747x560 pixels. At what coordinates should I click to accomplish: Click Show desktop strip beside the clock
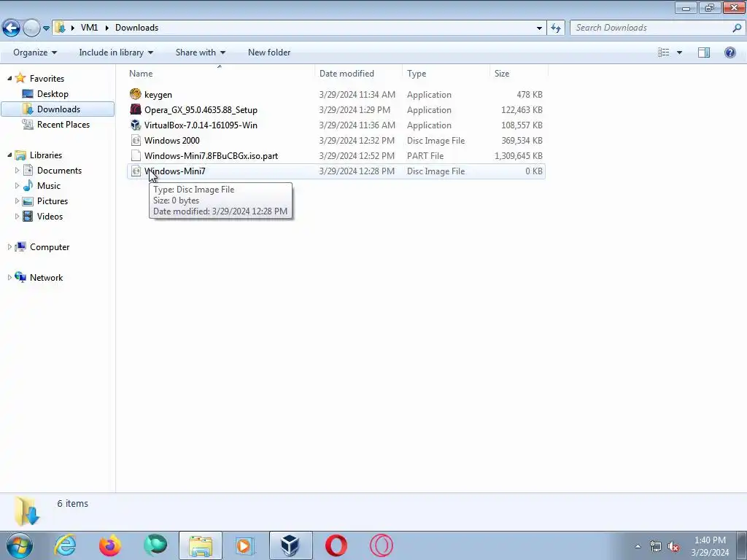click(x=742, y=545)
